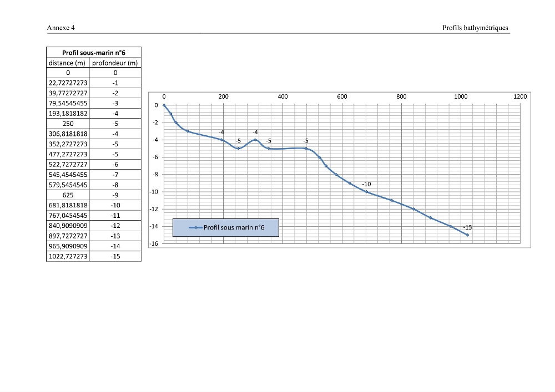Select the '1000' x-axis label on the chart
Image resolution: width=555 pixels, height=392 pixels.
click(461, 96)
